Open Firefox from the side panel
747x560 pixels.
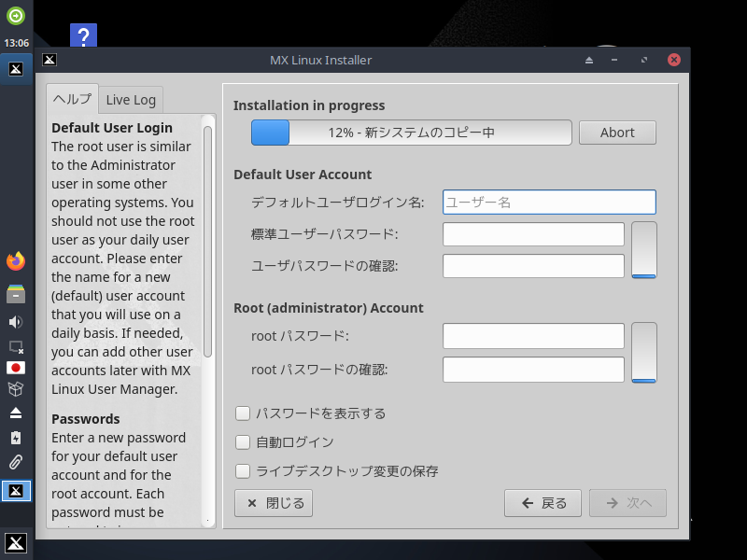click(16, 261)
